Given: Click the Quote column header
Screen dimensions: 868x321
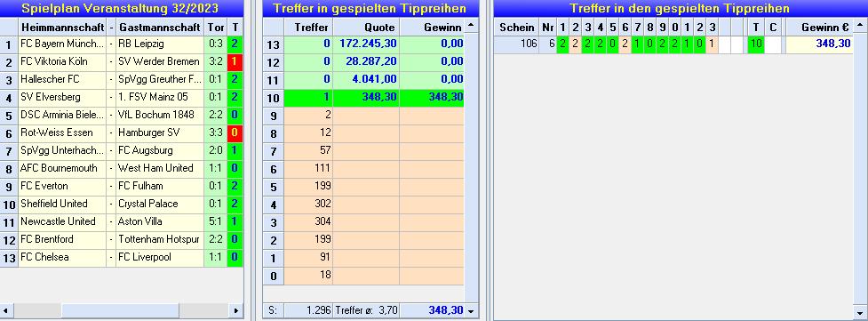Looking at the screenshot, I should point(366,28).
